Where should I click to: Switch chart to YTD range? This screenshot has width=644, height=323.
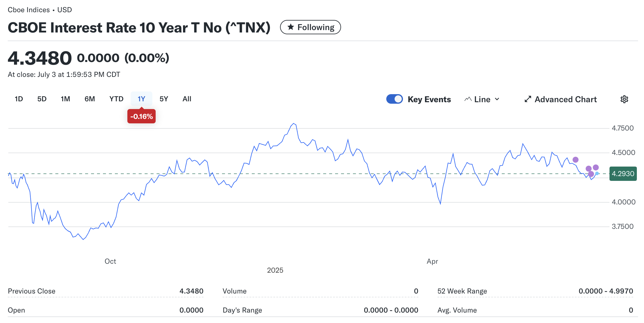point(116,99)
